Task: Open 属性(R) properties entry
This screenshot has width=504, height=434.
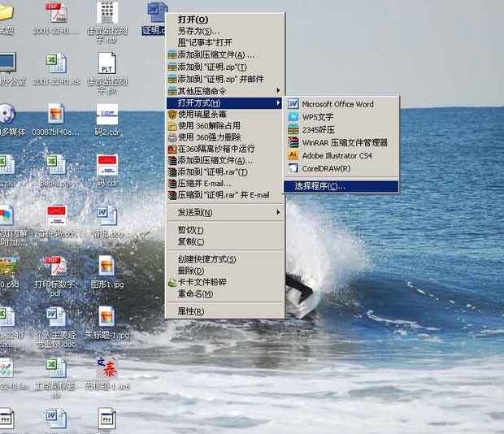Action: coord(224,311)
